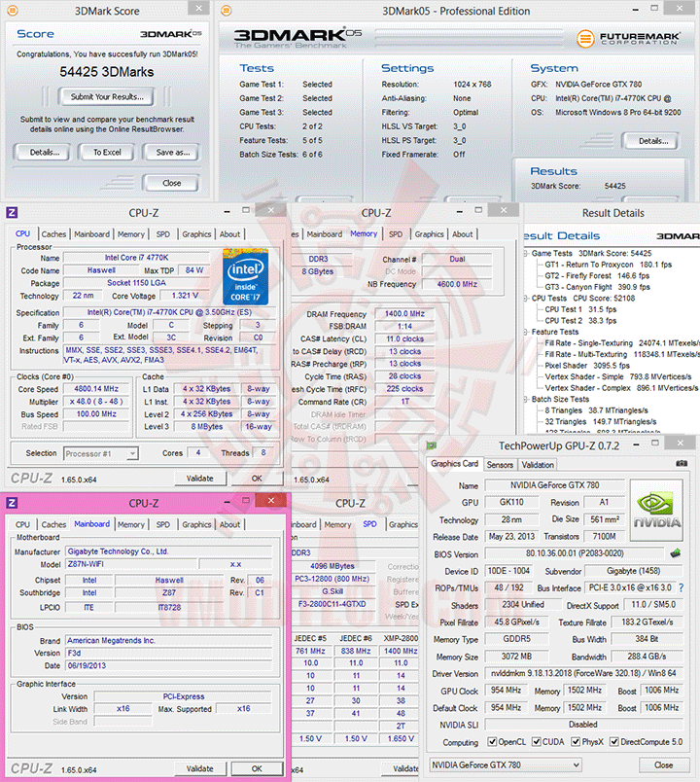Click the To Excel button
700x782 pixels.
[107, 152]
